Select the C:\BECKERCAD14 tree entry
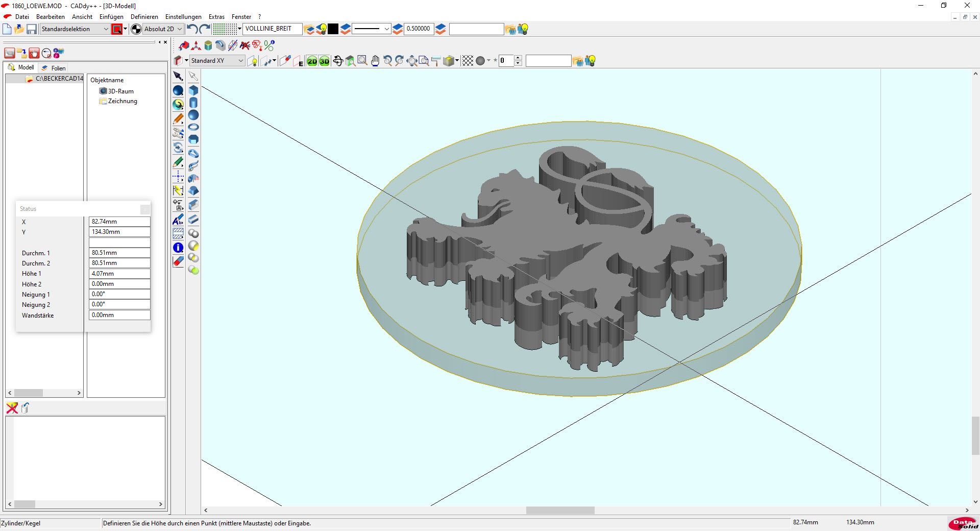The image size is (980, 531). [54, 79]
